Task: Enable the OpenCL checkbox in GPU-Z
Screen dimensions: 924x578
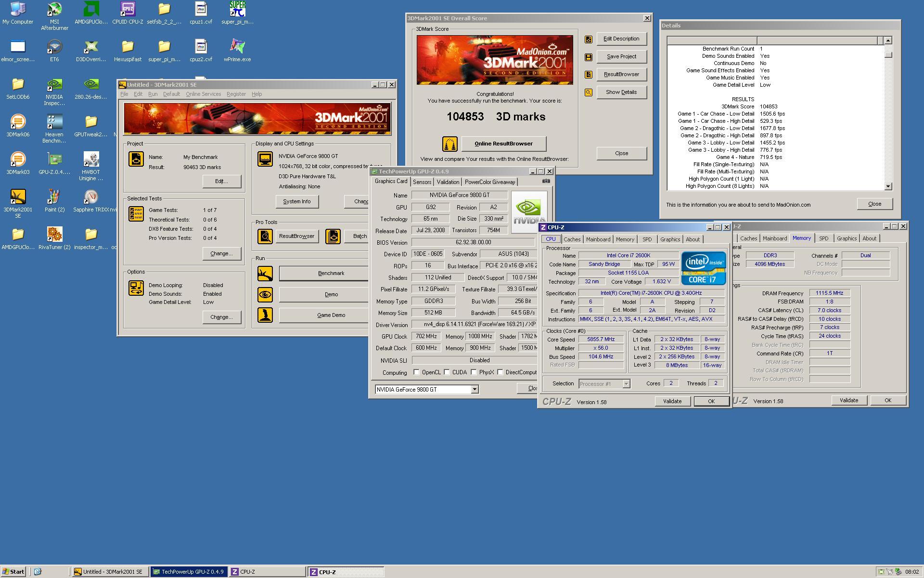Action: point(417,372)
